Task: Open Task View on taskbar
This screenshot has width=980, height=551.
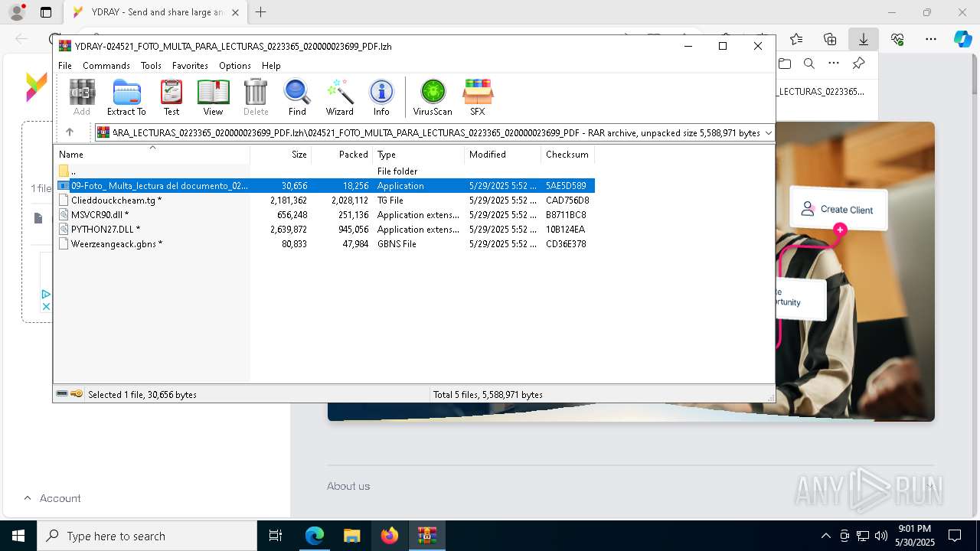Action: point(276,536)
